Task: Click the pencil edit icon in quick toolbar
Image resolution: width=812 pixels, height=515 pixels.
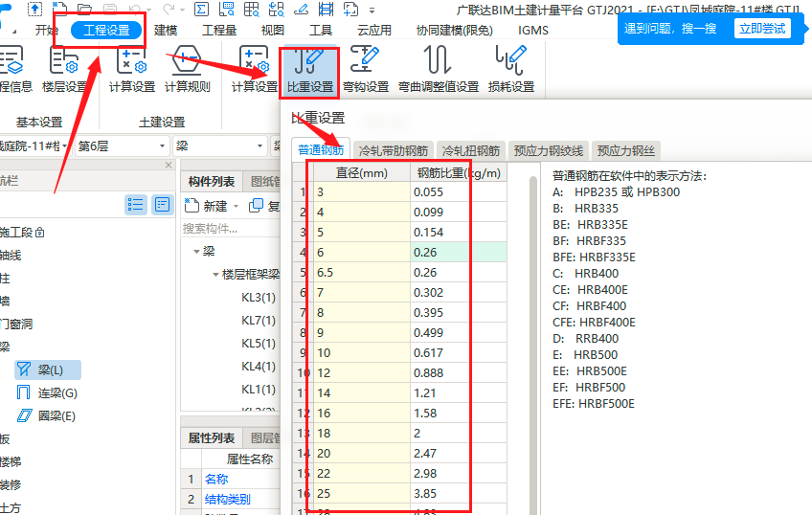Action: point(302,9)
